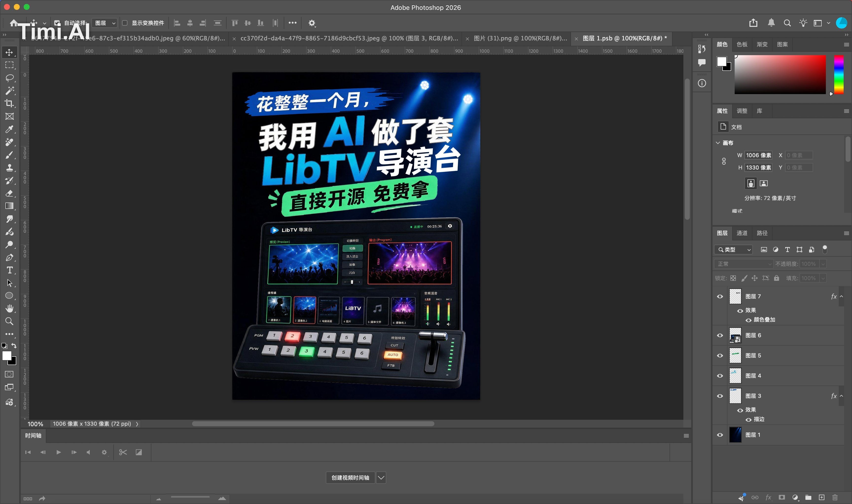Hide layer 图层 4 with eye icon
This screenshot has width=852, height=504.
(720, 376)
